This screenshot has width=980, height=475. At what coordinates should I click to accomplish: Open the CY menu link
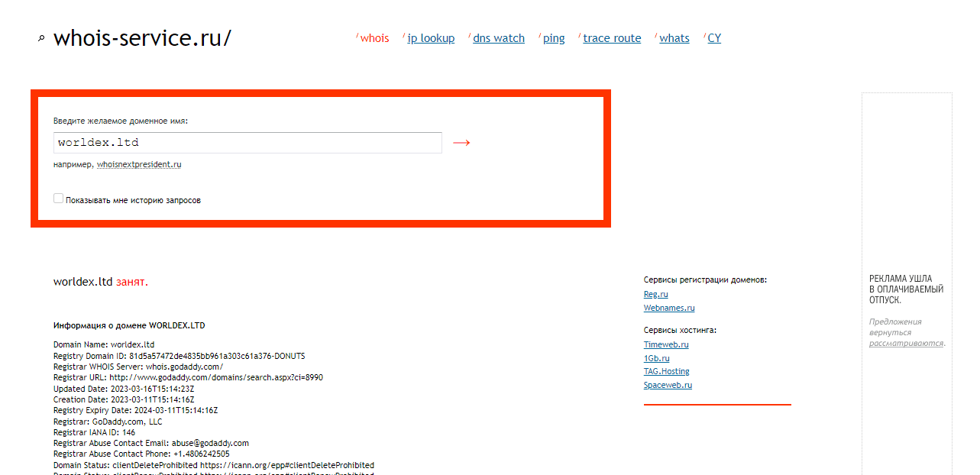tap(714, 38)
